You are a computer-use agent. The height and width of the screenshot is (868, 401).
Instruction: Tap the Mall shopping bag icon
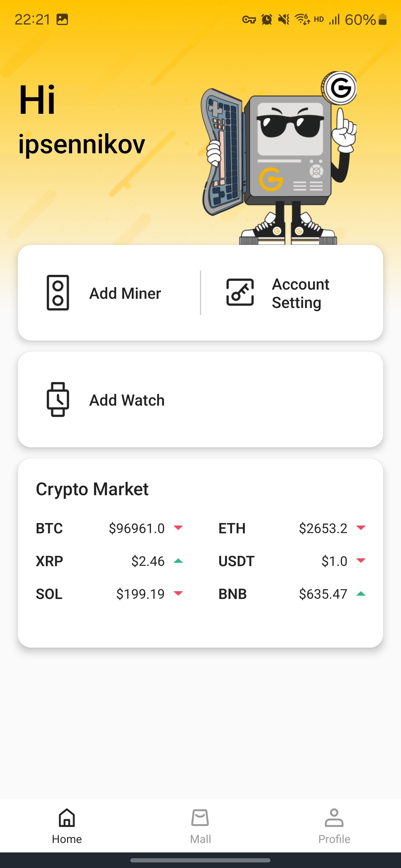[200, 818]
